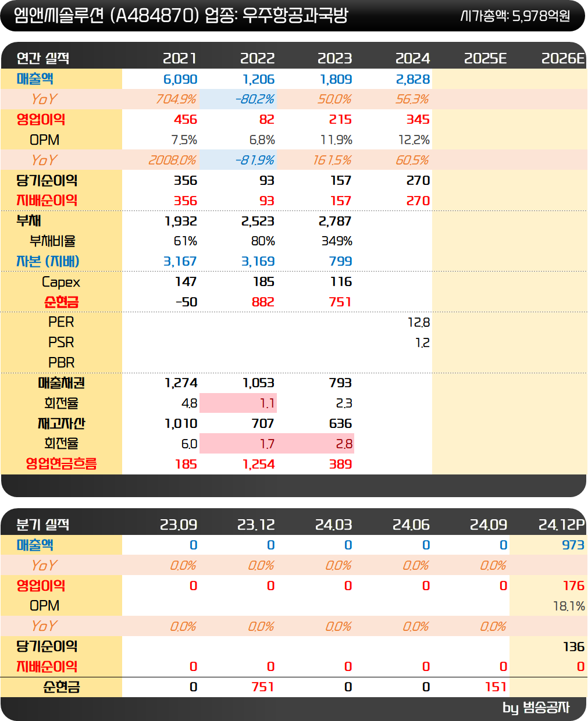This screenshot has height=721, width=588.
Task: Select the PER value 12.8
Action: (419, 323)
